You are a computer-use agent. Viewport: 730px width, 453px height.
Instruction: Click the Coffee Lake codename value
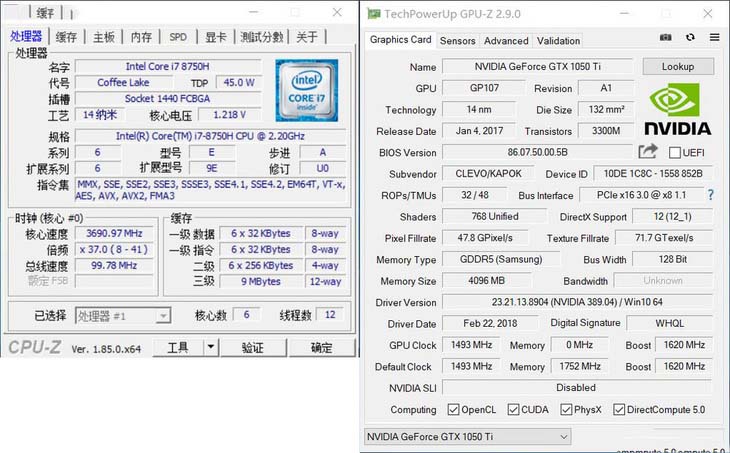click(x=123, y=82)
